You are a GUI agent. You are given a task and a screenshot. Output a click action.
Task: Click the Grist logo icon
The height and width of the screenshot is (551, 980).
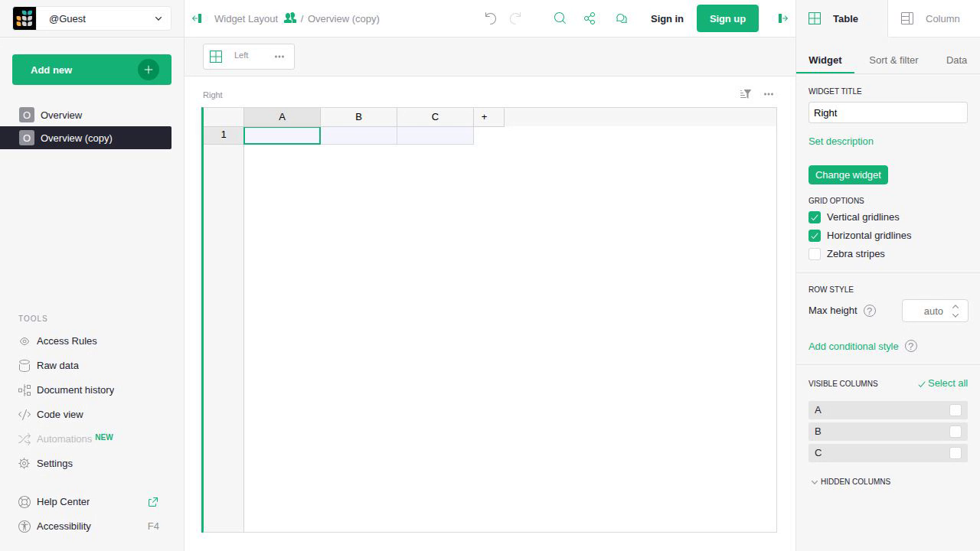(24, 18)
